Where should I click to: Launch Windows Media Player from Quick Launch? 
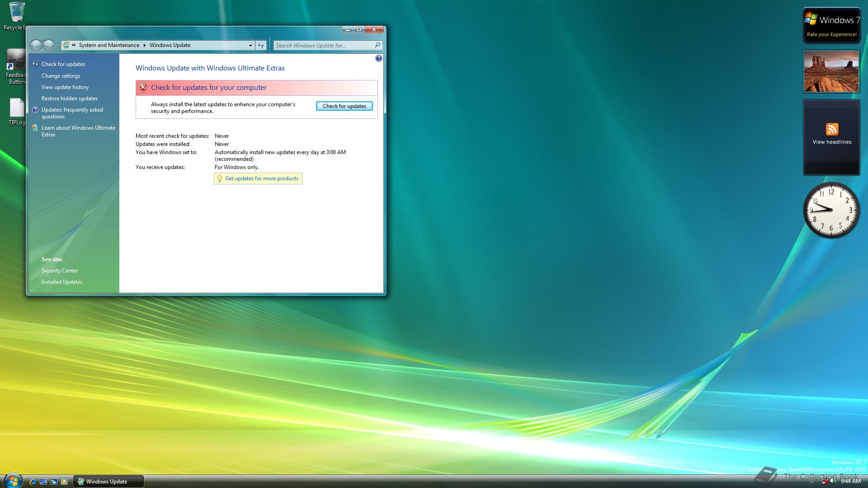(64, 481)
